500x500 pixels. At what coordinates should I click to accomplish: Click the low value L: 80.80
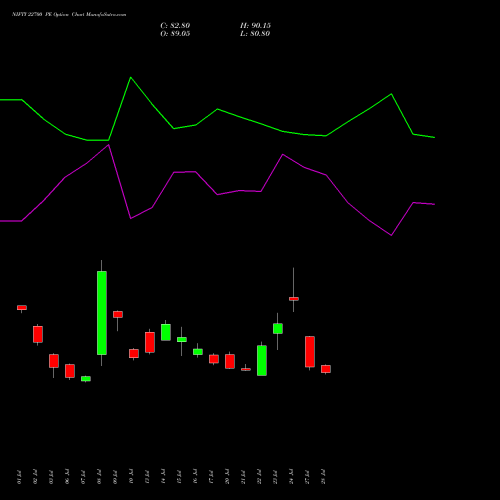pyautogui.click(x=255, y=34)
